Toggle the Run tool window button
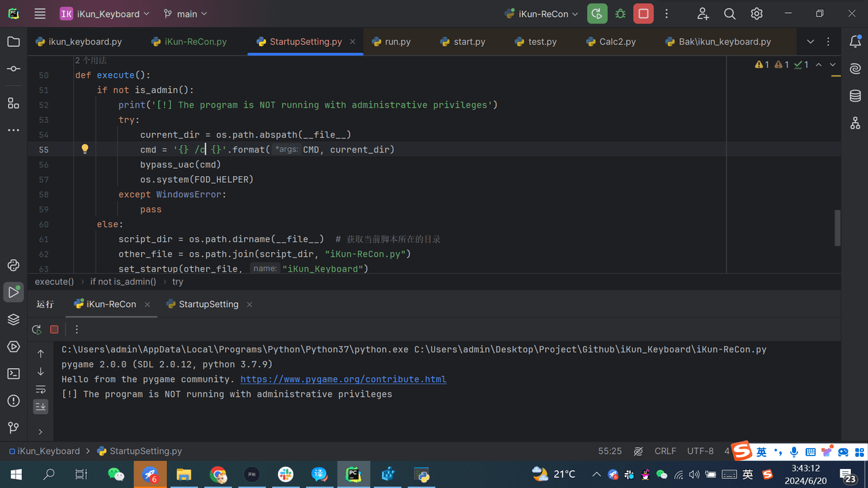Viewport: 868px width, 488px height. point(14,292)
